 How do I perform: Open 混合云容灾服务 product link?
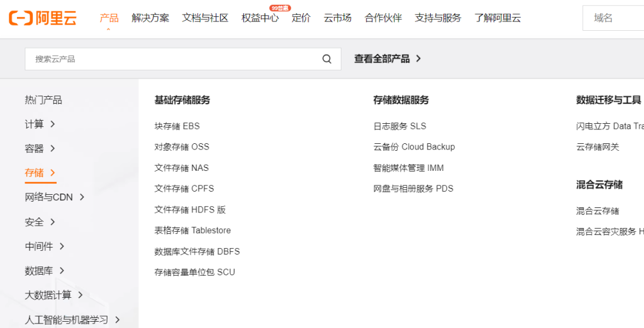pyautogui.click(x=610, y=231)
